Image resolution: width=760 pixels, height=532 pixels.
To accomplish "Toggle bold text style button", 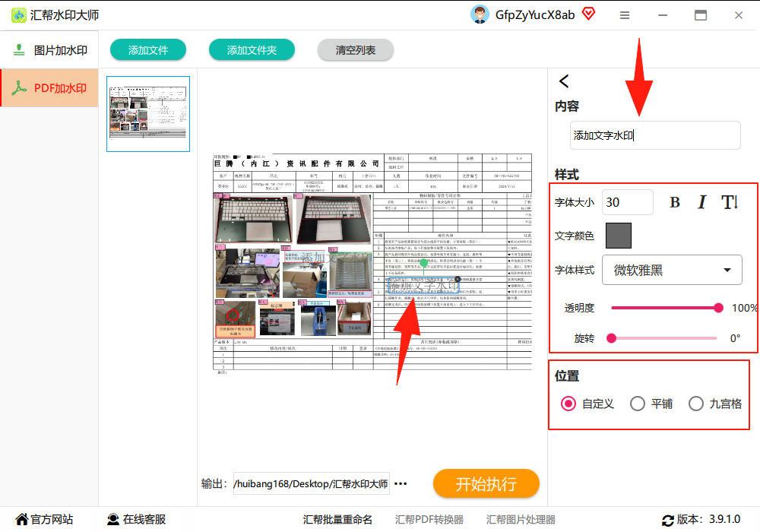I will point(675,202).
